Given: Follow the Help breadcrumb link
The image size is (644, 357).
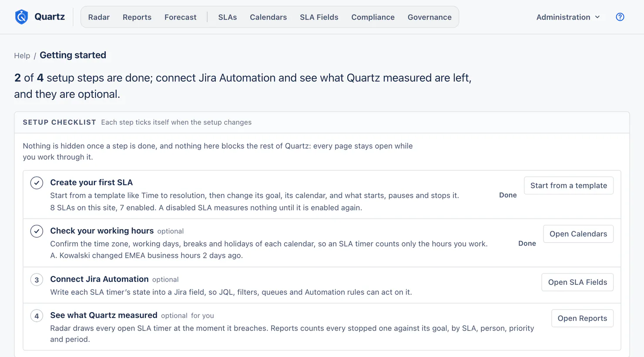Looking at the screenshot, I should (x=22, y=56).
